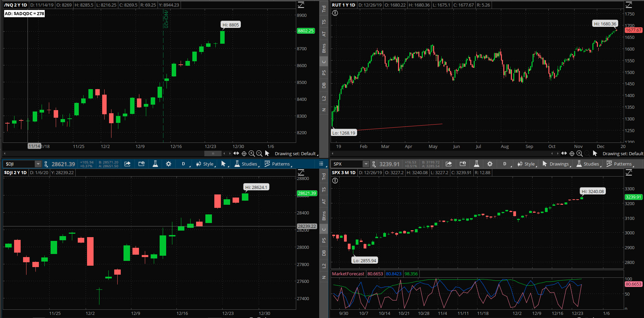Viewport: 644px width, 318px height.
Task: Open Studies menu in SPX toolbar
Action: click(588, 164)
